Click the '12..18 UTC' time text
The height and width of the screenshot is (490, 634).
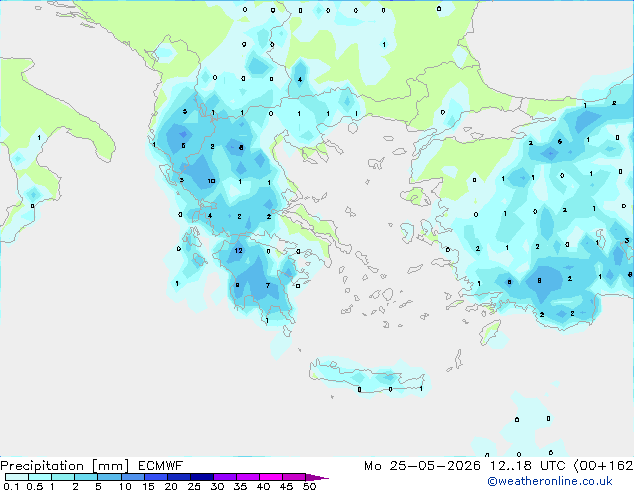[x=527, y=466]
